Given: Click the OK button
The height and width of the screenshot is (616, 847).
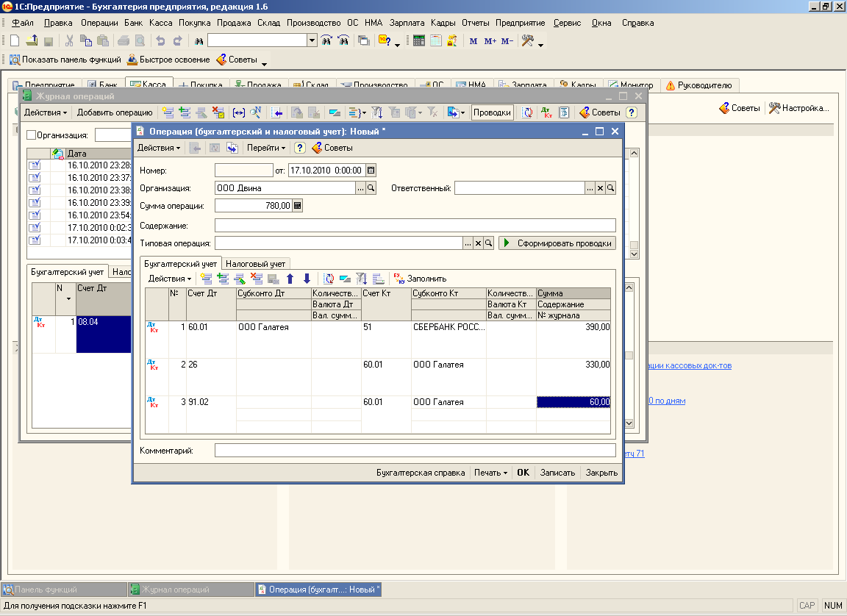Looking at the screenshot, I should pyautogui.click(x=523, y=473).
